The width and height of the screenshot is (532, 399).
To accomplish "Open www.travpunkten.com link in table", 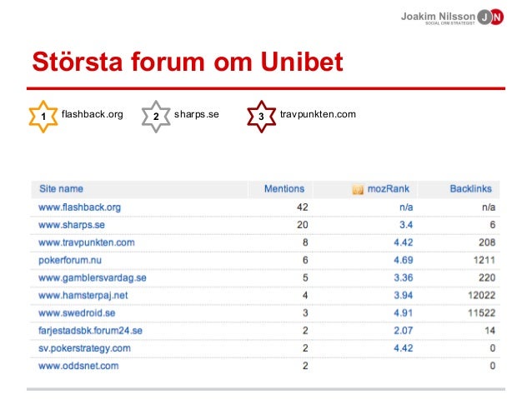I will click(87, 242).
